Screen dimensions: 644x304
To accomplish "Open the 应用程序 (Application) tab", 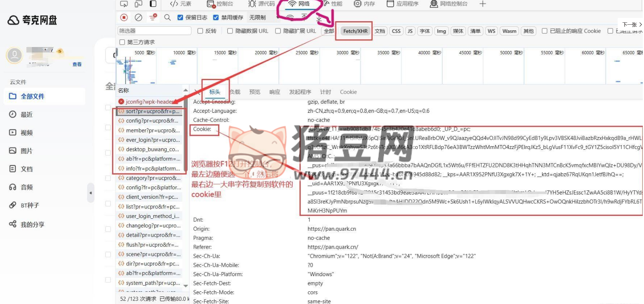I will coord(402,4).
